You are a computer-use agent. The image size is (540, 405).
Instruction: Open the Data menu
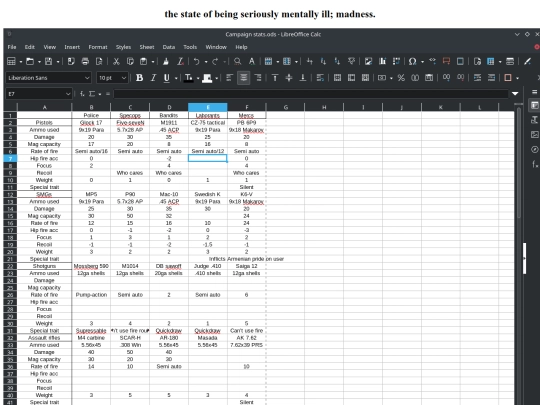(x=169, y=47)
